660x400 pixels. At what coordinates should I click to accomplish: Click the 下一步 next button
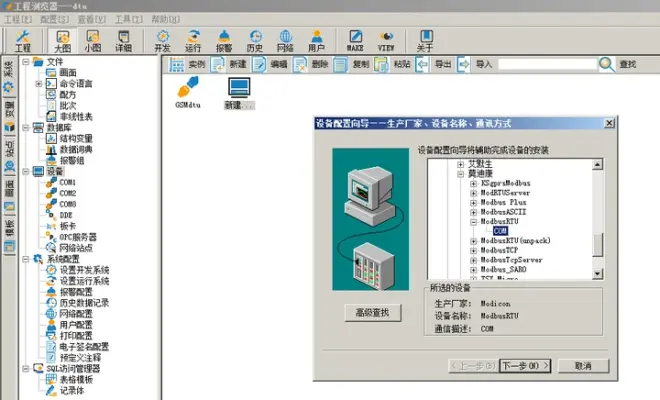525,366
